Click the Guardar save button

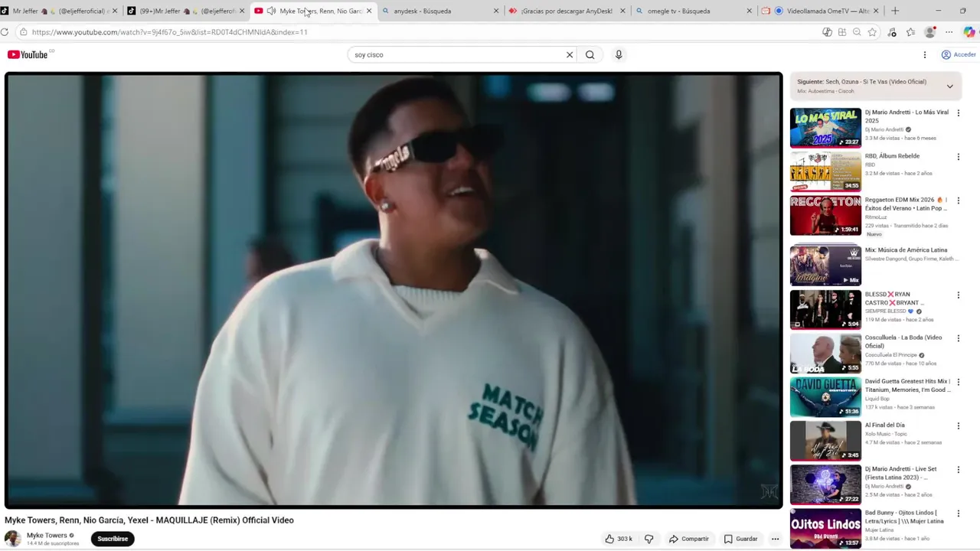click(740, 539)
